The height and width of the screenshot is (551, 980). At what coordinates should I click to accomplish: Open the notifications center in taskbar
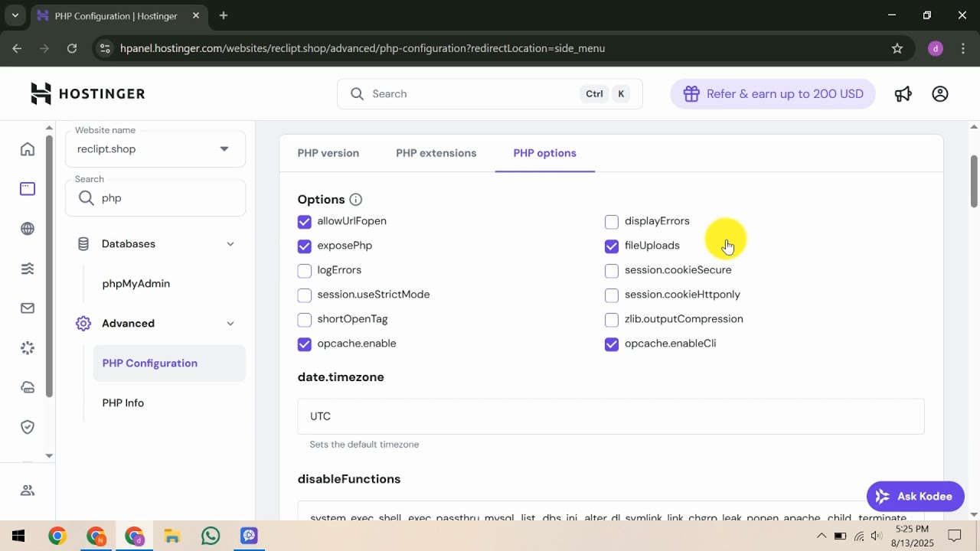coord(955,536)
